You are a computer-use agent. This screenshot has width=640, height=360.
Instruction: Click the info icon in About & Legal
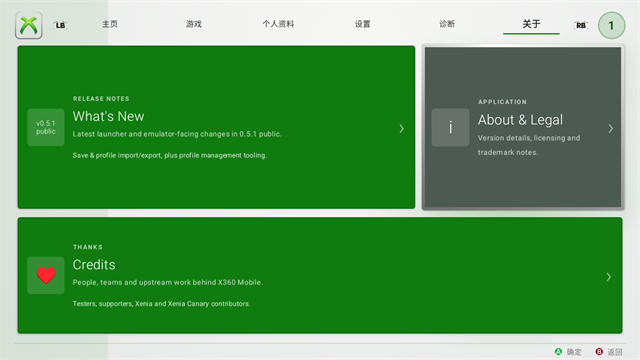click(450, 127)
